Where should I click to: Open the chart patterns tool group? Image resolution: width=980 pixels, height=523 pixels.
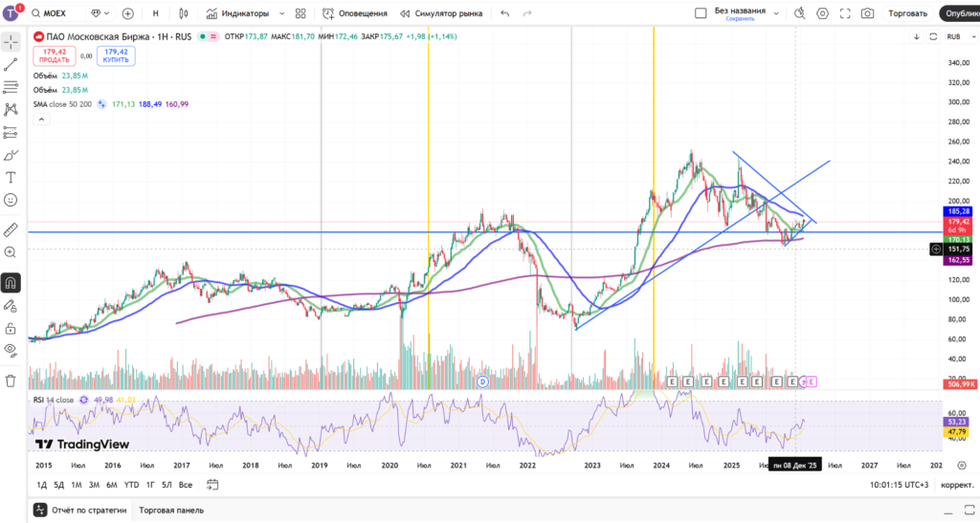(11, 109)
